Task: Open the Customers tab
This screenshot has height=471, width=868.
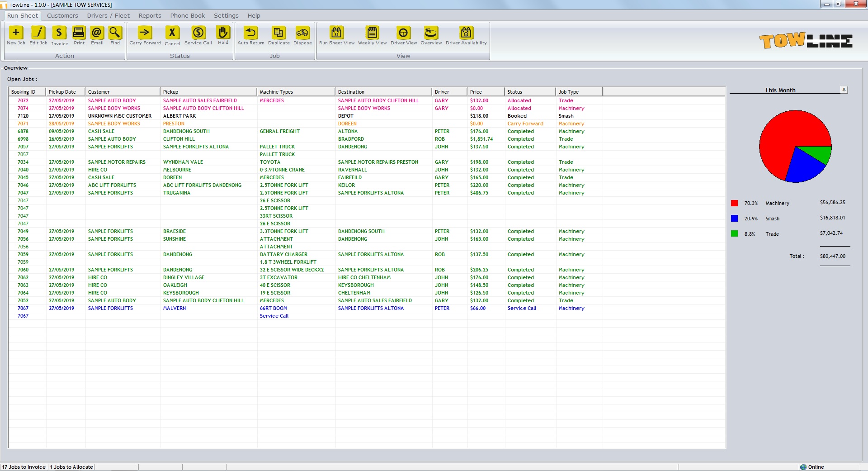Action: 62,15
